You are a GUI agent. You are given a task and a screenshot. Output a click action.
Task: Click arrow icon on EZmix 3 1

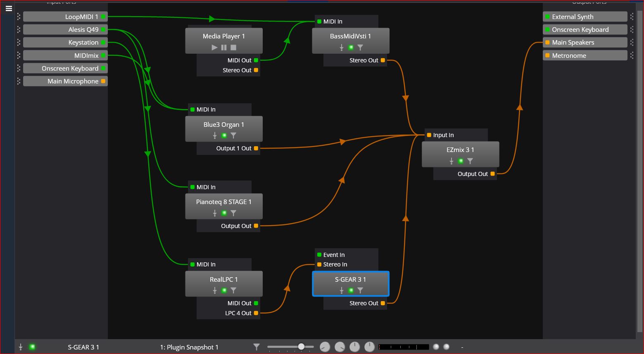pyautogui.click(x=452, y=161)
